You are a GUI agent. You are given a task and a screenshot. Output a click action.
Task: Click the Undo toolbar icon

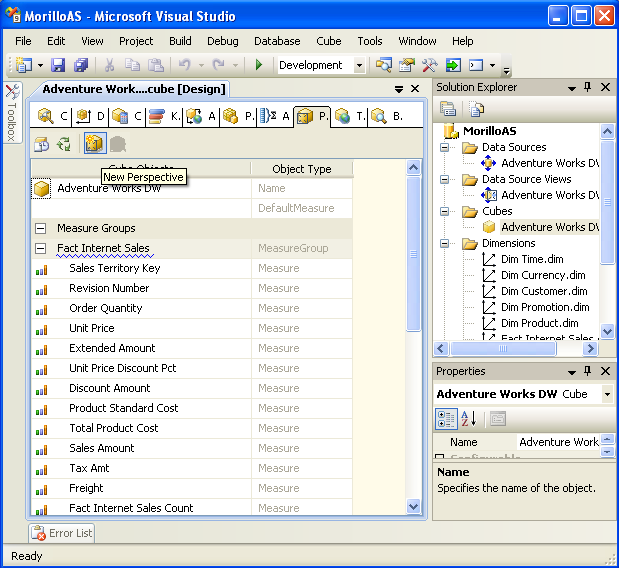[185, 65]
